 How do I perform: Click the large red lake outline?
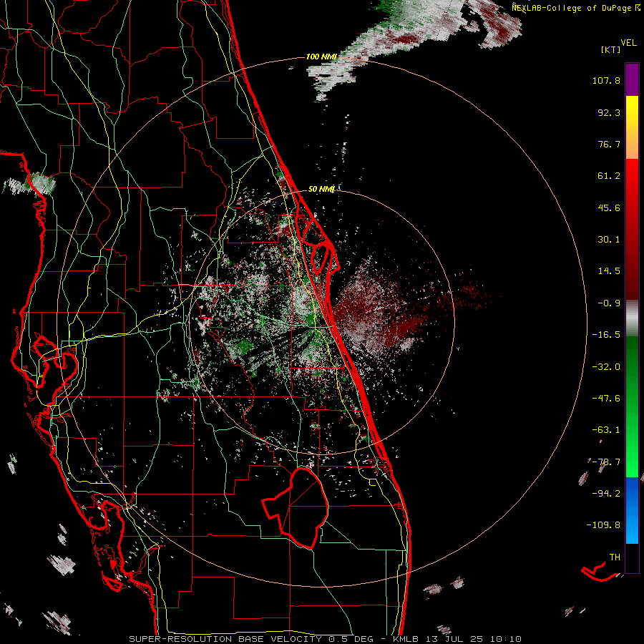tap(296, 507)
